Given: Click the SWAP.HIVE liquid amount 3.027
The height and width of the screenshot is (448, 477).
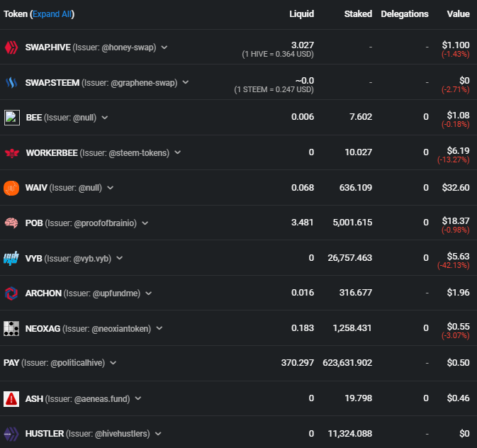Looking at the screenshot, I should [x=303, y=45].
